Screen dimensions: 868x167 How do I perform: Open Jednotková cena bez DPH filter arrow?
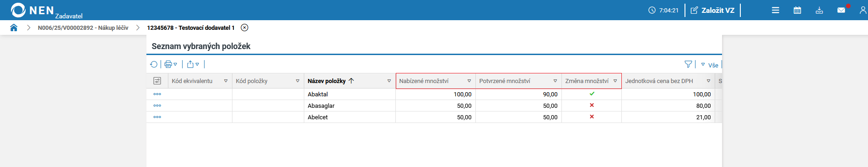coord(708,81)
